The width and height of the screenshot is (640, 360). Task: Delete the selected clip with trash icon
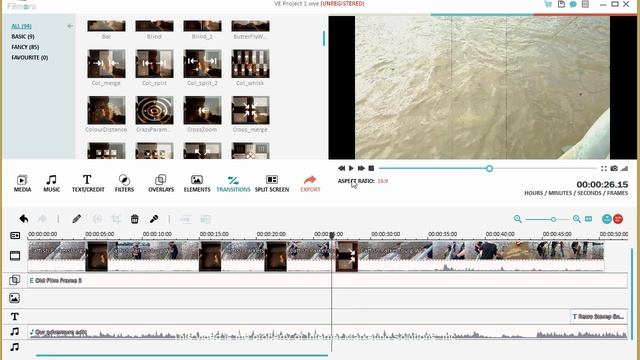tap(134, 219)
